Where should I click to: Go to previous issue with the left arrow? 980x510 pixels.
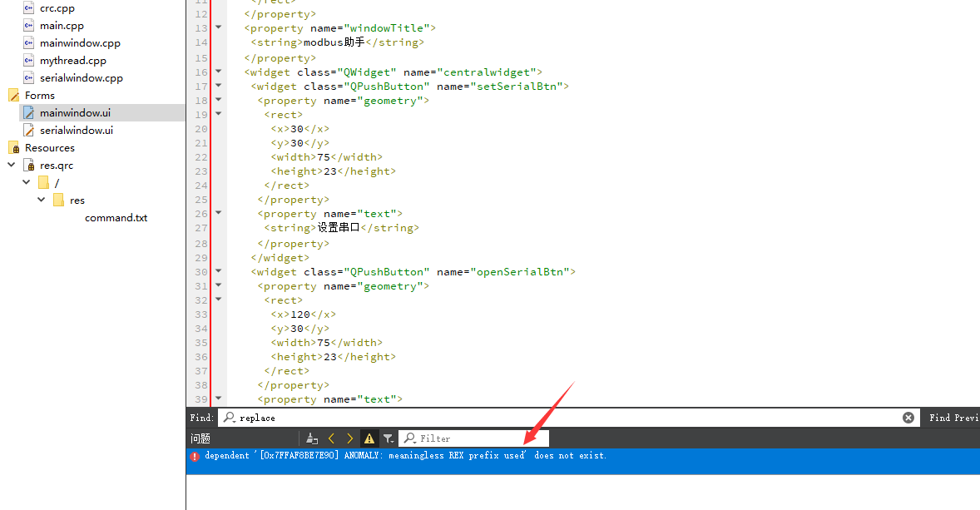(x=331, y=438)
